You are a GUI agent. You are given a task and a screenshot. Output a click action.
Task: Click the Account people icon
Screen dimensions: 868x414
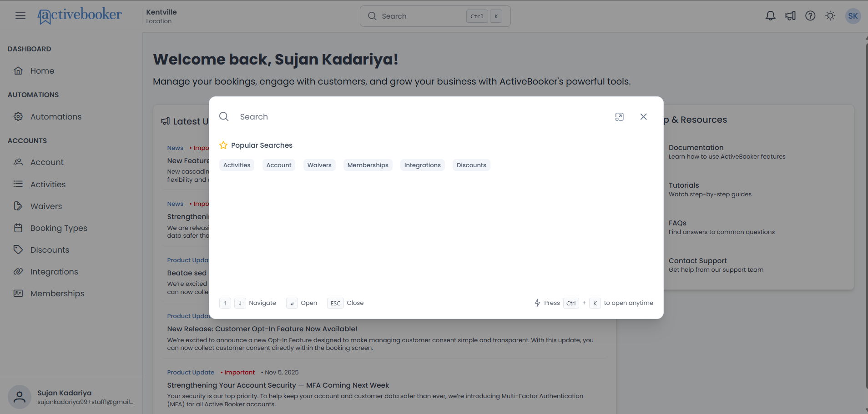(x=18, y=162)
